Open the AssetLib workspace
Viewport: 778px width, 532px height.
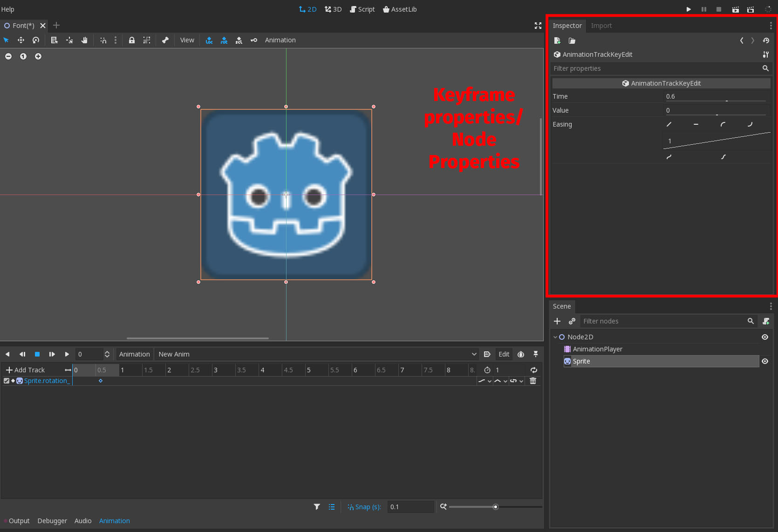[x=400, y=9]
